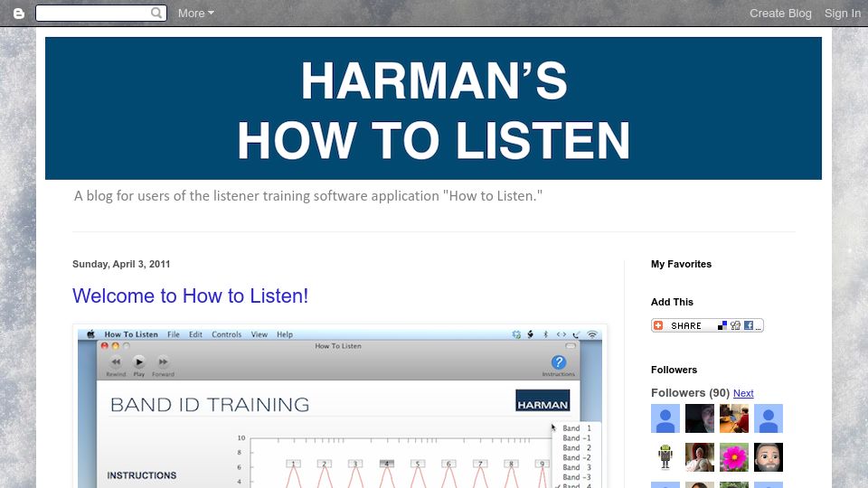Select Band 3 in the popup list
Screen dimensions: 868x488
click(x=577, y=467)
